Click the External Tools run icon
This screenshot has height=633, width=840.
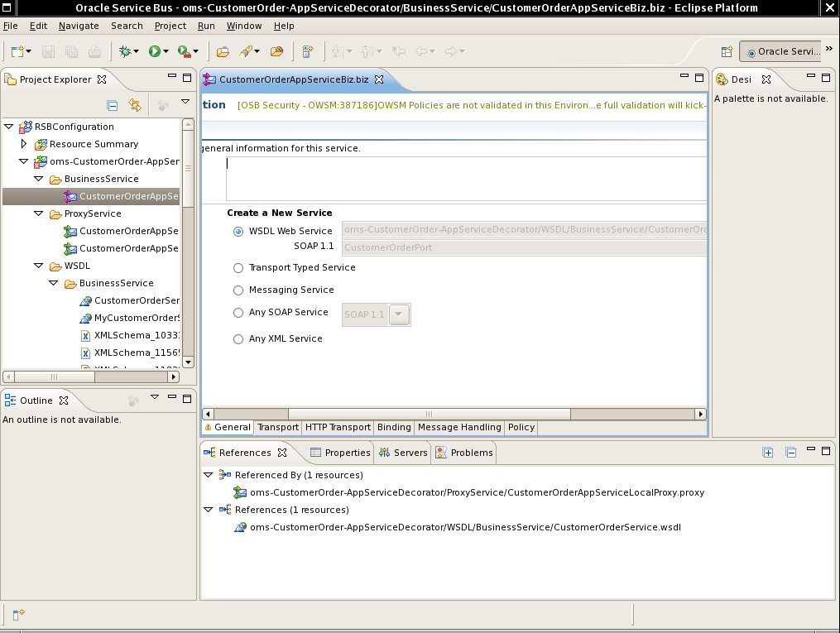[x=185, y=51]
